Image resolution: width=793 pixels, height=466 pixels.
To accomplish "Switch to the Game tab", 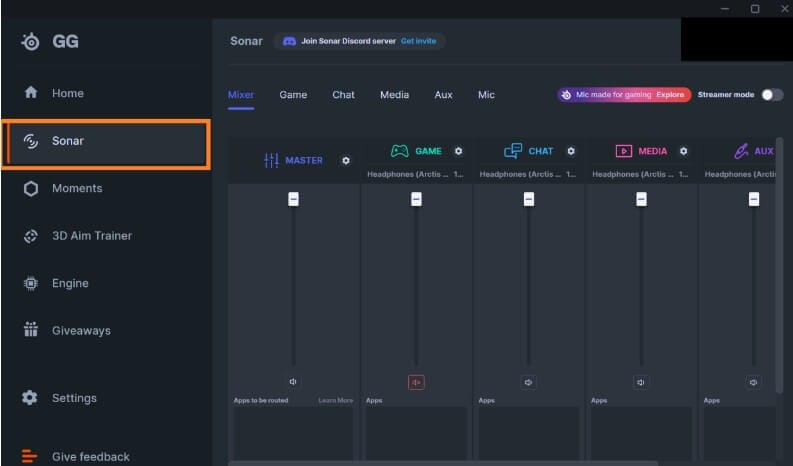I will pos(293,95).
